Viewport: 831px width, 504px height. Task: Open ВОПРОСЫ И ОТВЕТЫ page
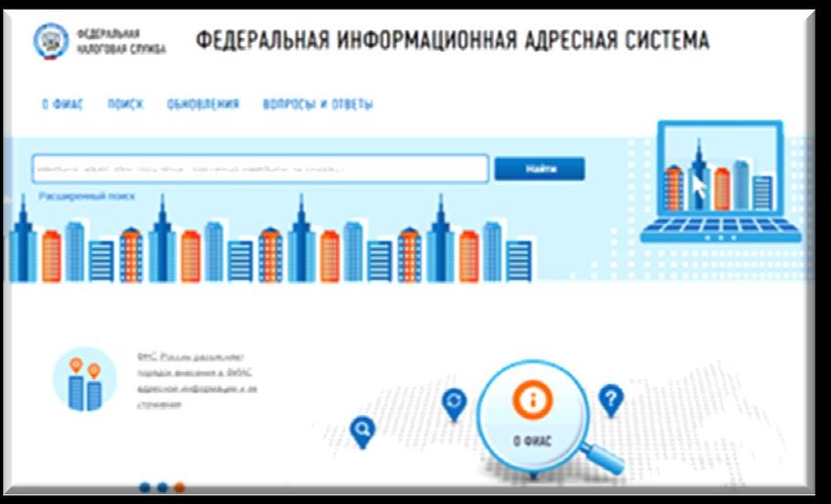[318, 105]
